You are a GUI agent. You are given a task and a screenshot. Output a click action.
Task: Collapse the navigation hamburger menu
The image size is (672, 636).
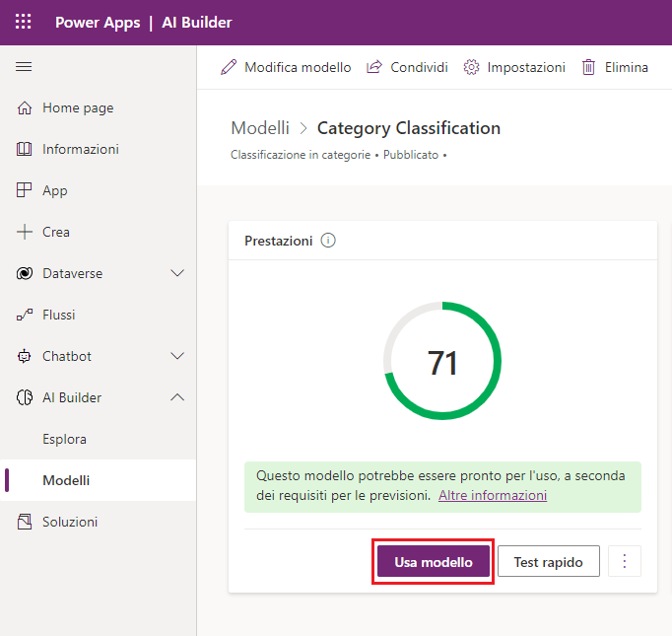coord(24,67)
